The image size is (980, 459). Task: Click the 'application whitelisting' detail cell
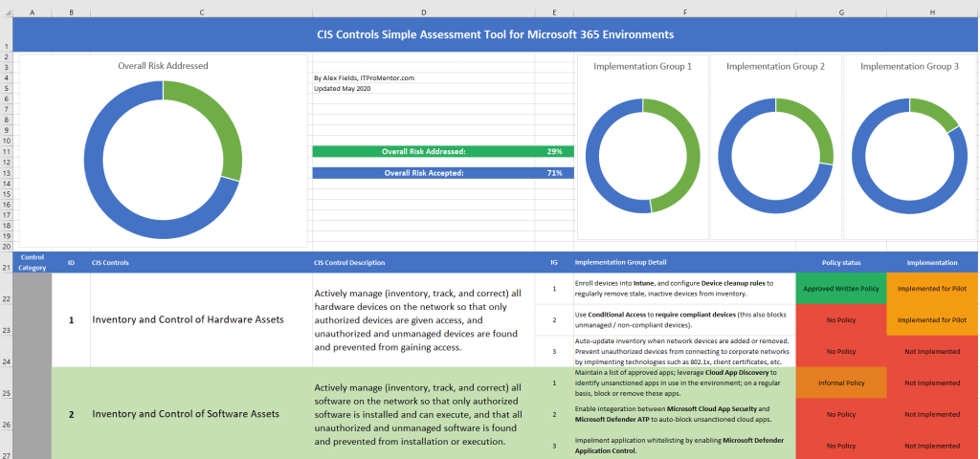tap(685, 445)
